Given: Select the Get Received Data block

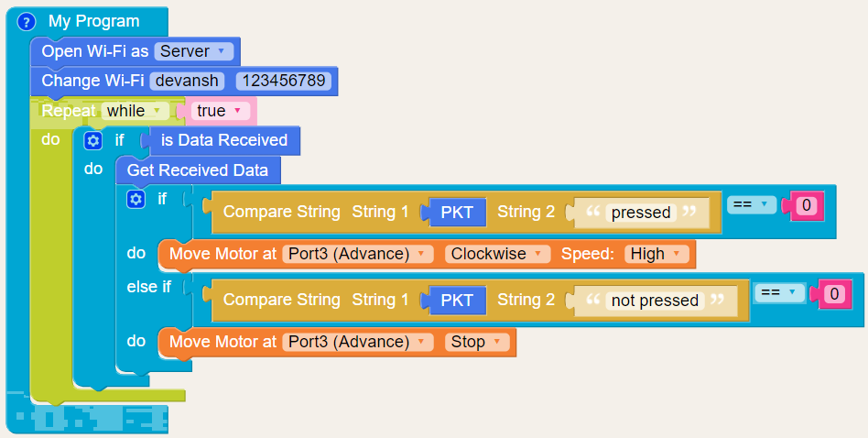Looking at the screenshot, I should [x=198, y=170].
